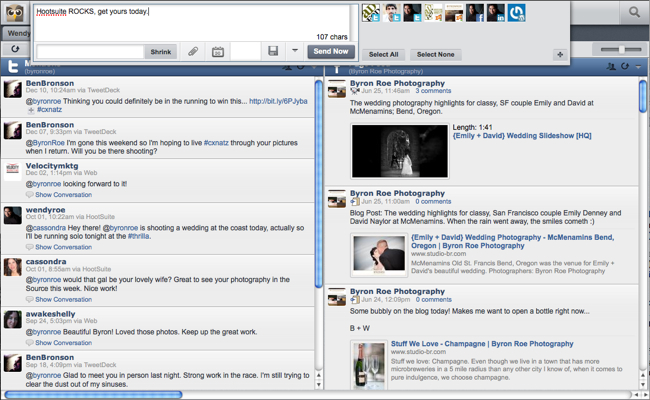
Task: Open the HootSuite owl logo menu
Action: pyautogui.click(x=15, y=13)
